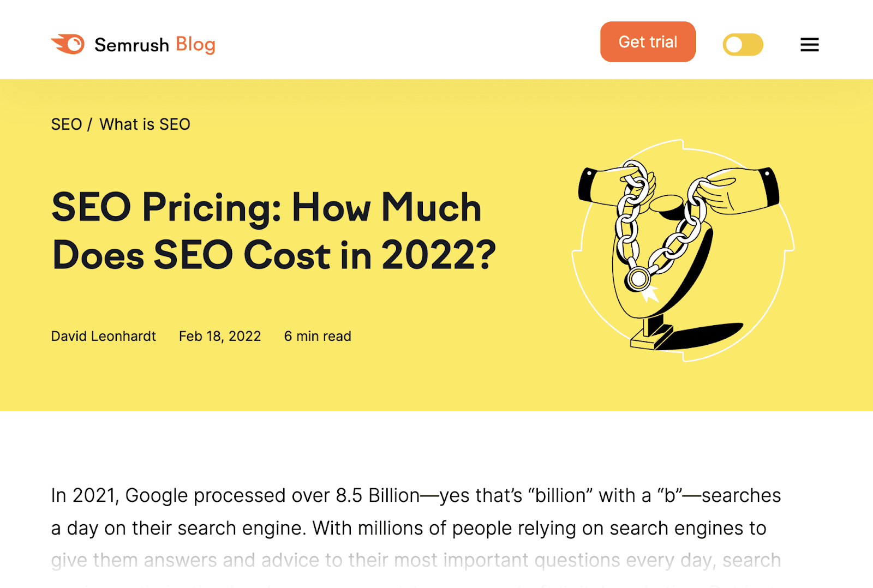Select the SEO Pricing article title

tap(273, 231)
